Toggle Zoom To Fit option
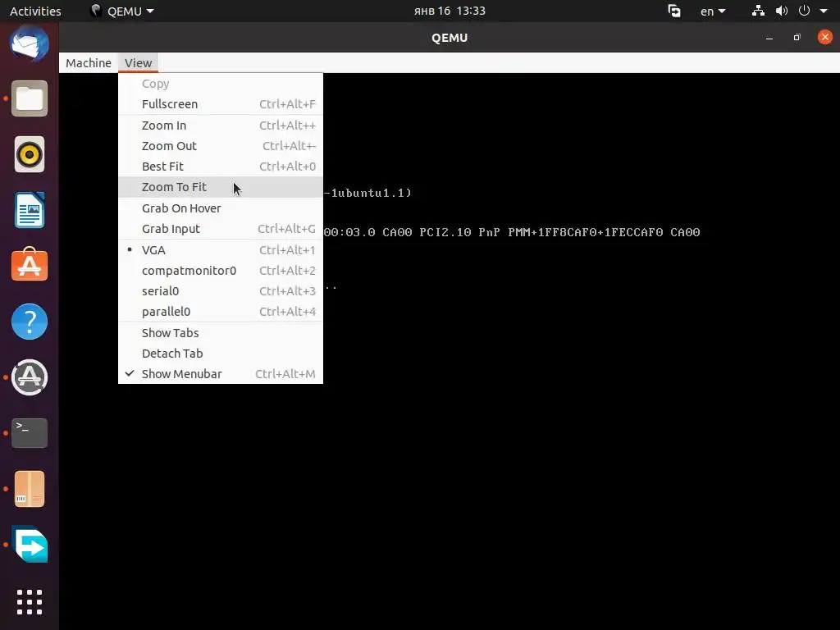 tap(220, 187)
